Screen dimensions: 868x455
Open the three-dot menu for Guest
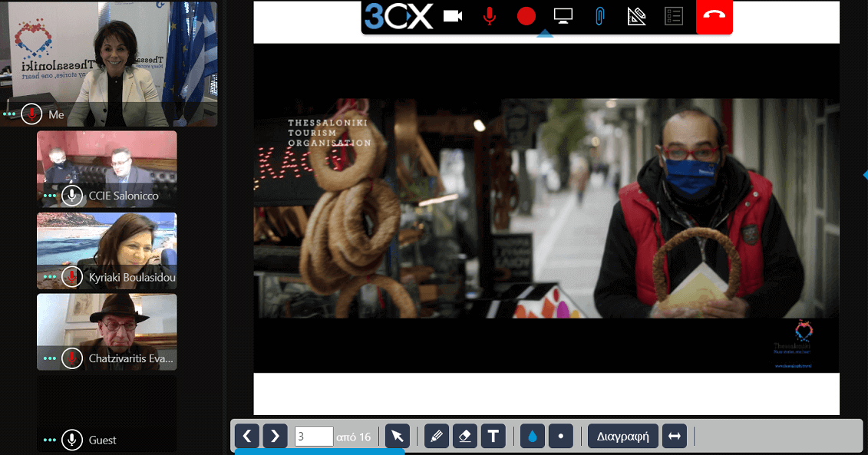pos(50,440)
